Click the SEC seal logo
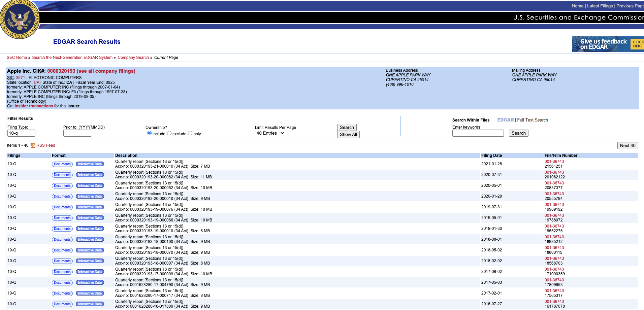 20,19
